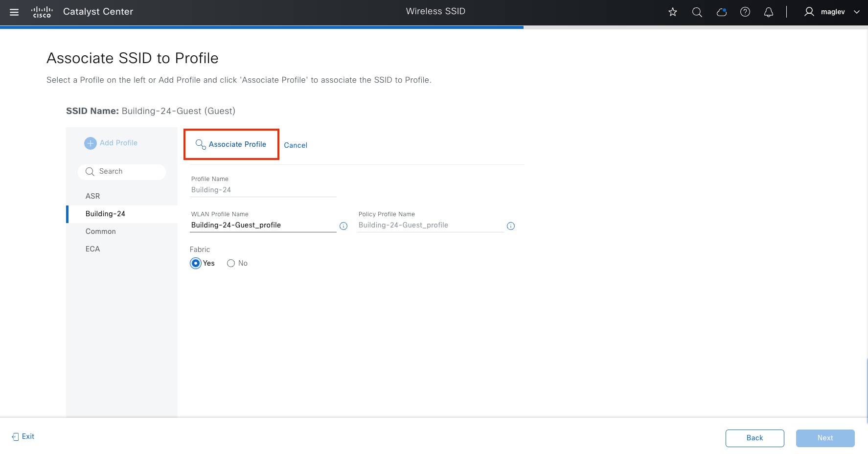Screen dimensions: 868x454
Task: Edit the WLAN Profile Name field
Action: pos(263,225)
